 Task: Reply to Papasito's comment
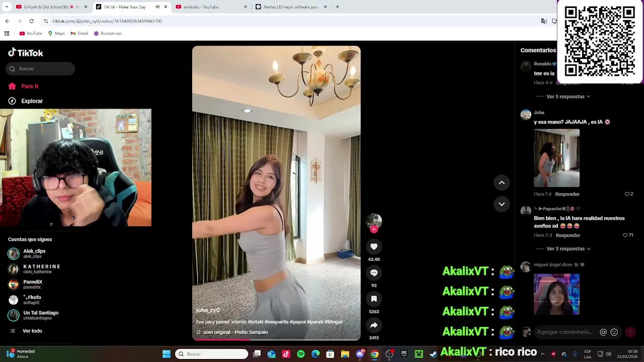coord(568,235)
